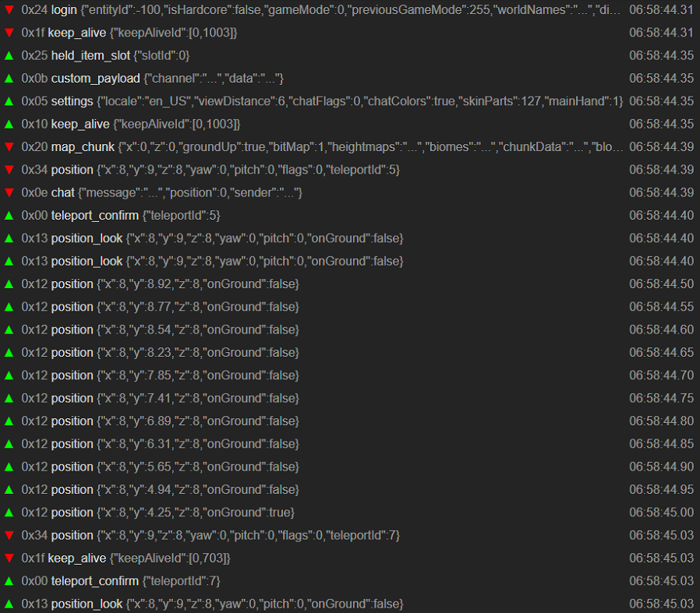Click the red arrow on the 0x34 position teleportId:7 row
Screen dimensions: 700x613
9,535
